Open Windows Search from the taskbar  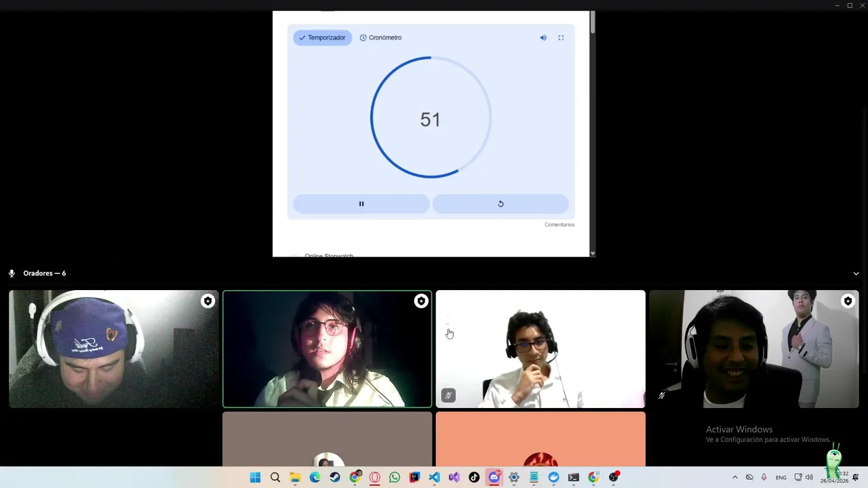coord(275,477)
